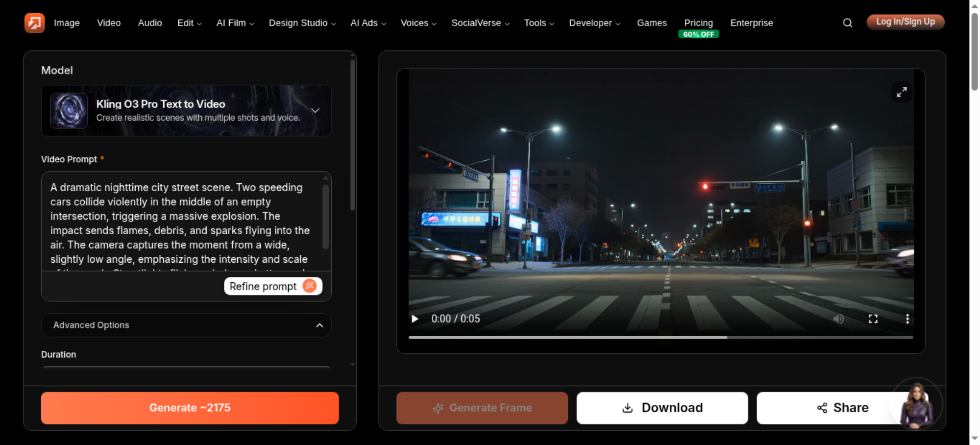Enter fullscreen on the video player

873,319
